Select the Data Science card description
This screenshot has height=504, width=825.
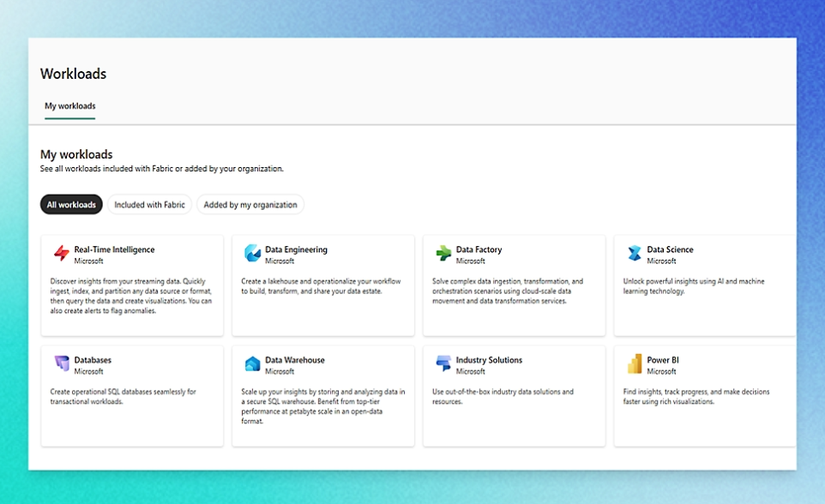693,286
